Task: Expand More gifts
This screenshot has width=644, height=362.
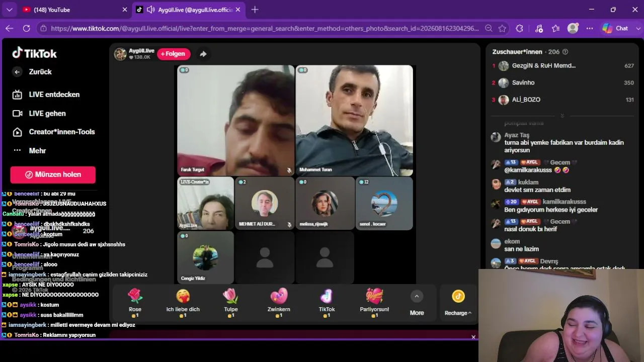Action: click(417, 303)
